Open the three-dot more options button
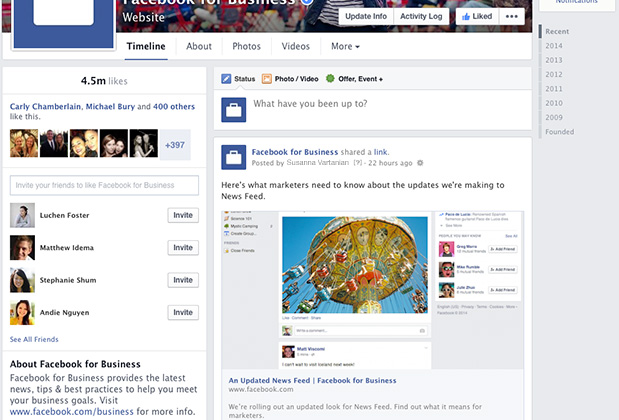This screenshot has height=420, width=619. 512,16
